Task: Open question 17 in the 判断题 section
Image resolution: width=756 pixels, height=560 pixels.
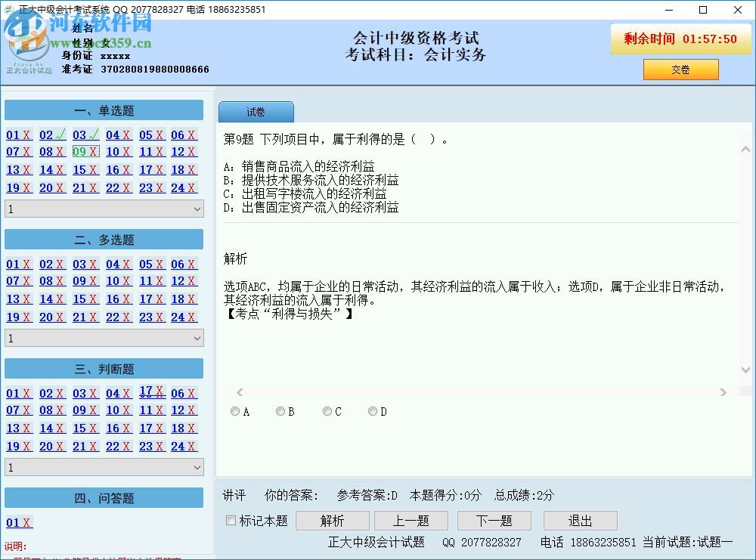Action: (147, 392)
